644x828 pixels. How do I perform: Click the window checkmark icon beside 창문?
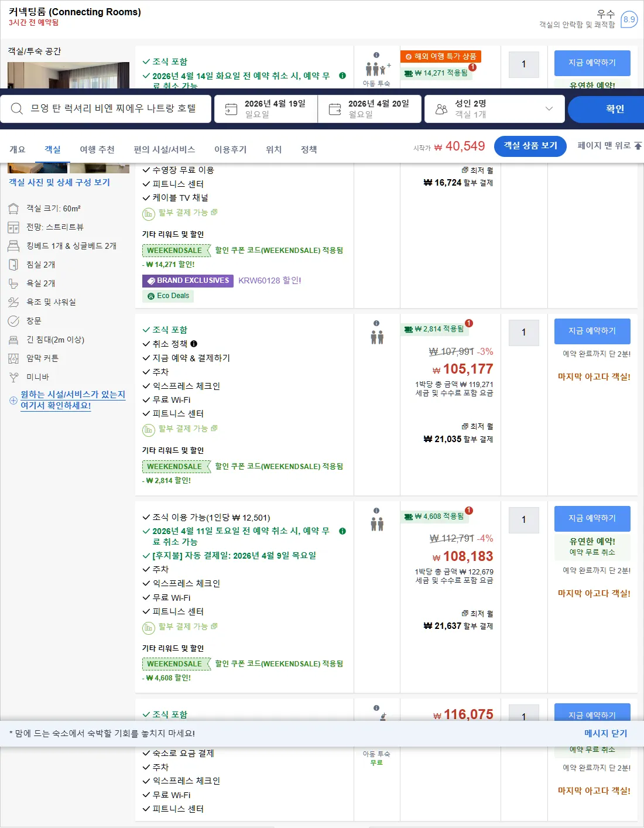[x=13, y=321]
